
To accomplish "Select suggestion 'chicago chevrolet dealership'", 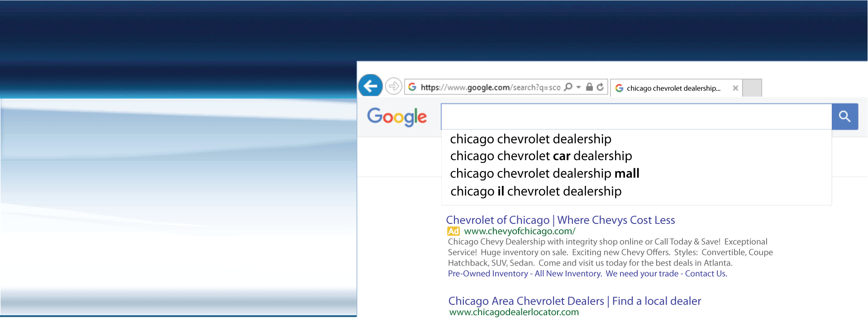I will [530, 139].
